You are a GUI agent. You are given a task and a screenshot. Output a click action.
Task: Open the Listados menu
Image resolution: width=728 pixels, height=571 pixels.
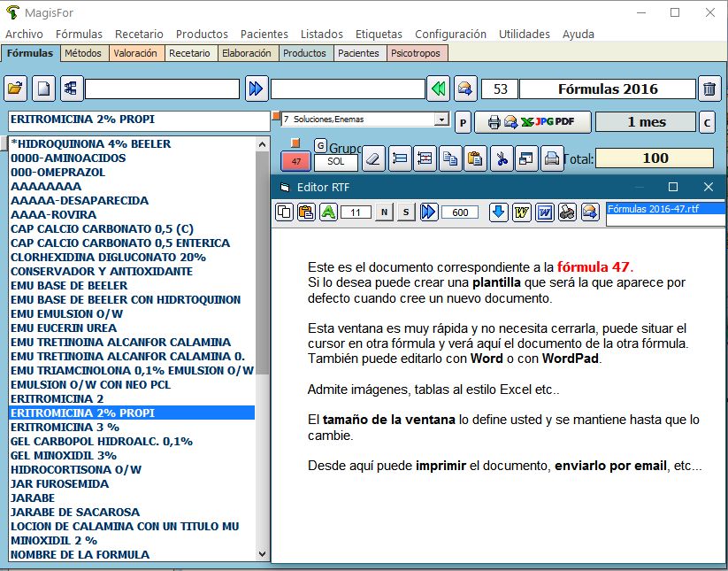click(322, 34)
